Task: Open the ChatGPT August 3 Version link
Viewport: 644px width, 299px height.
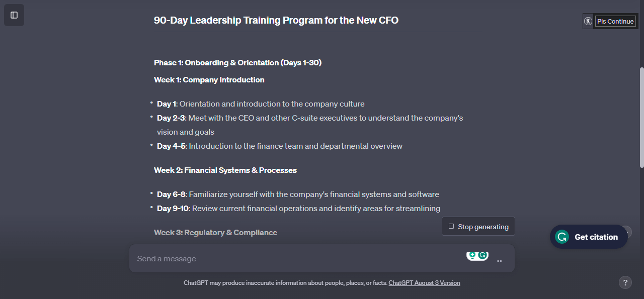Action: coord(424,283)
